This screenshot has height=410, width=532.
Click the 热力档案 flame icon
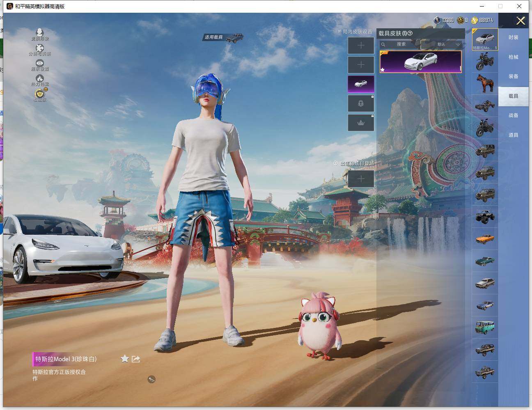[x=39, y=79]
